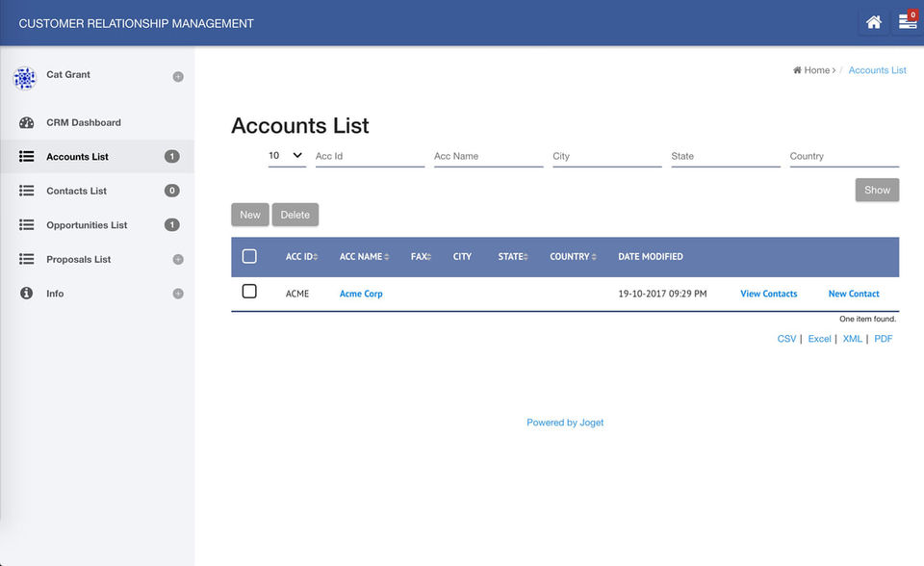Screen dimensions: 924x566
Task: Click the Contacts List count badge
Action: (171, 191)
